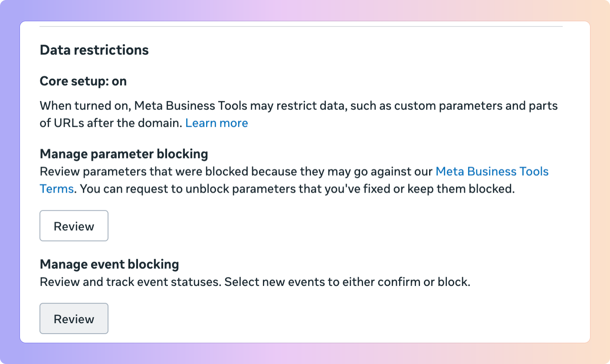Click the purple gradient background left of the card

pos(10,182)
